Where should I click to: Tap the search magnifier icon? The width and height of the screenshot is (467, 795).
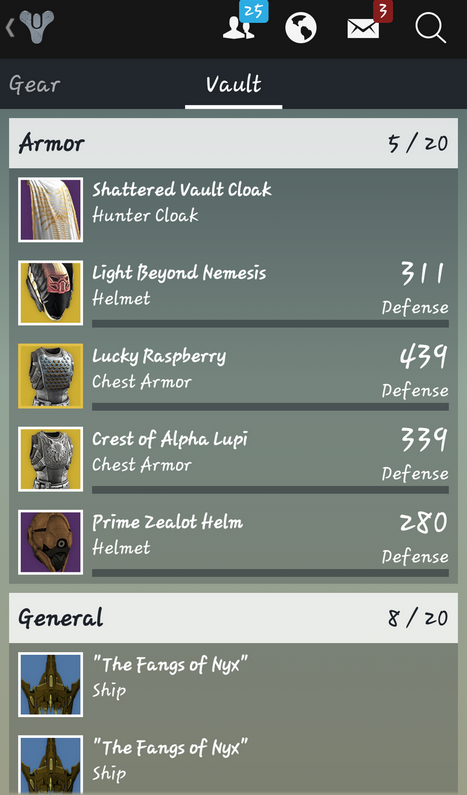click(x=430, y=27)
